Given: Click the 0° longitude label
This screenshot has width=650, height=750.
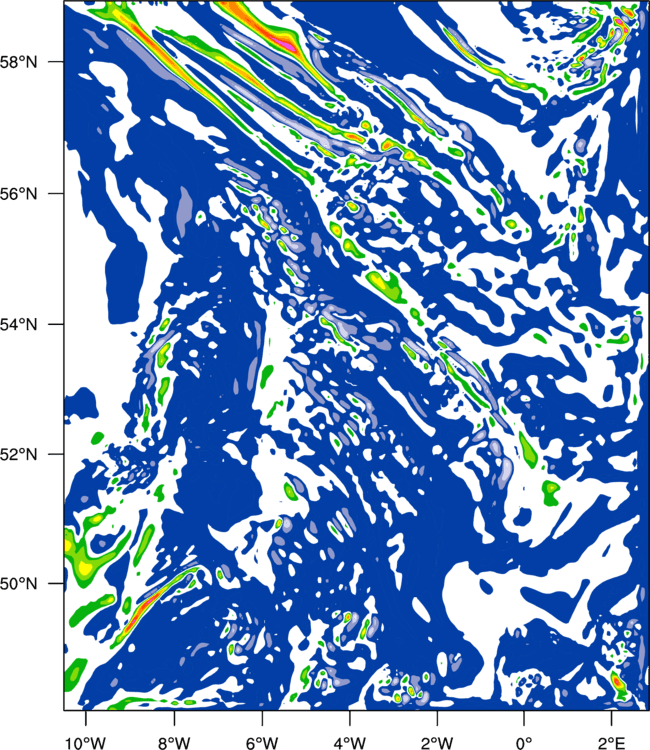Looking at the screenshot, I should pos(525,743).
